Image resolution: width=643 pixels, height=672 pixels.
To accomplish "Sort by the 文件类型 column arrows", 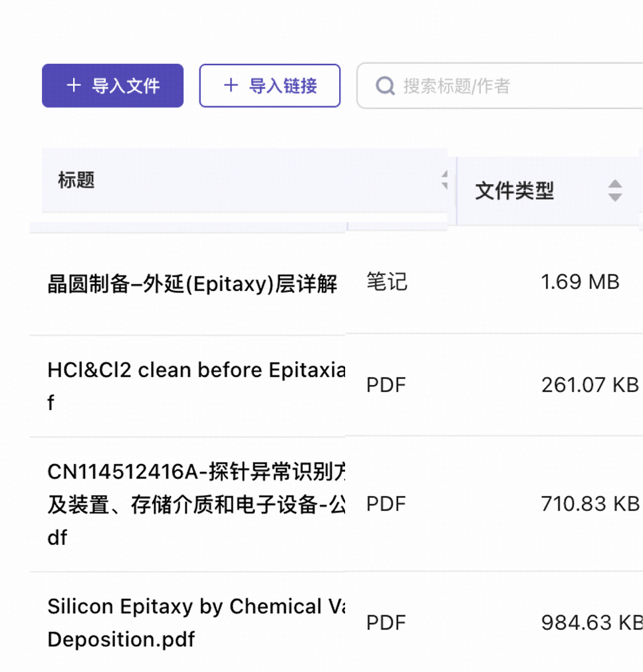I will click(x=615, y=191).
